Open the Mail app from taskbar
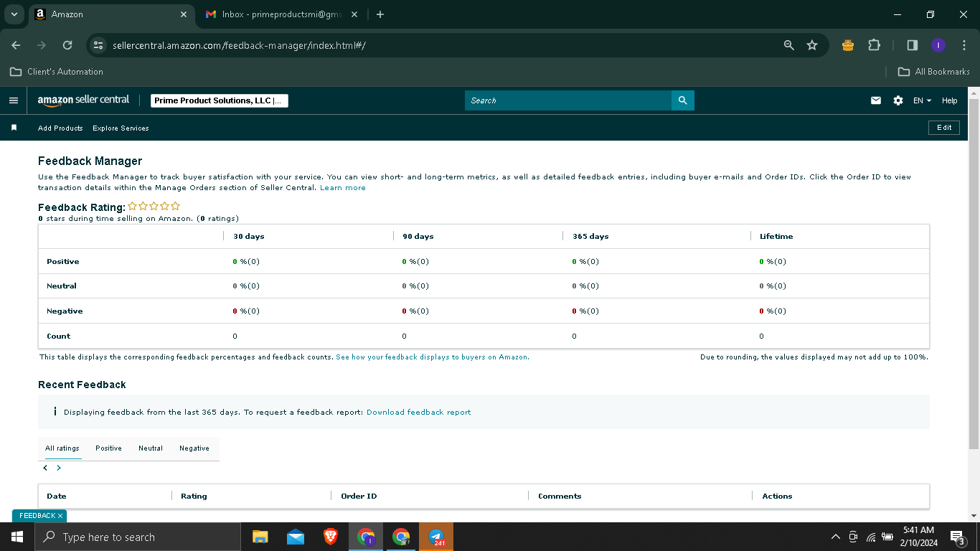Image resolution: width=980 pixels, height=551 pixels. [x=295, y=537]
